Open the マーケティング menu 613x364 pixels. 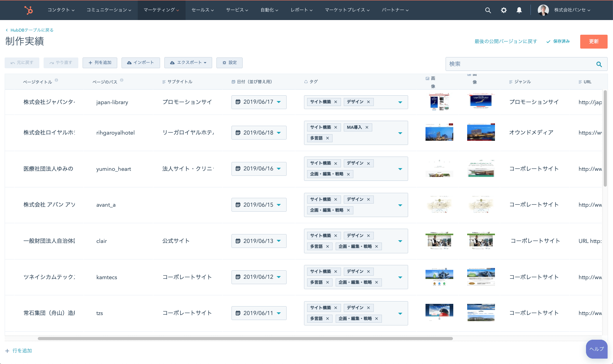pos(161,10)
